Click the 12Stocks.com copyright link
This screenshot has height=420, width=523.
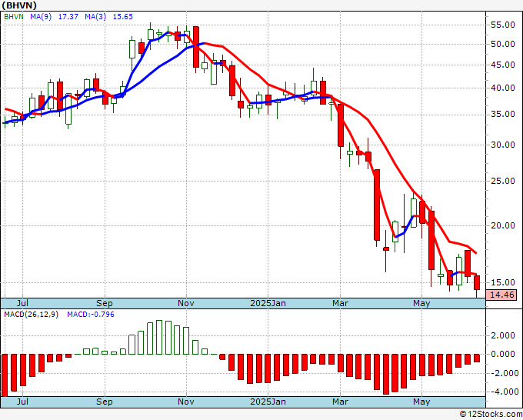click(491, 415)
